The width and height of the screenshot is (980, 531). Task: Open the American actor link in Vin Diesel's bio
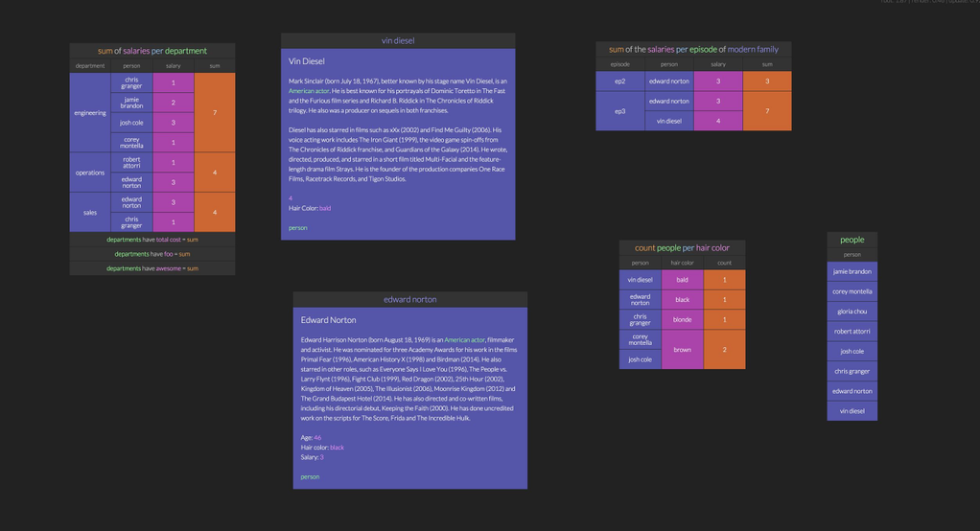coord(309,91)
